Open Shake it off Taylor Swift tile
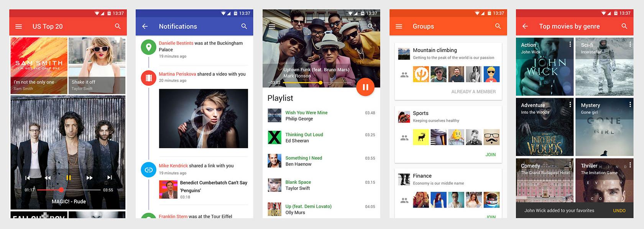The width and height of the screenshot is (644, 229). (x=97, y=65)
